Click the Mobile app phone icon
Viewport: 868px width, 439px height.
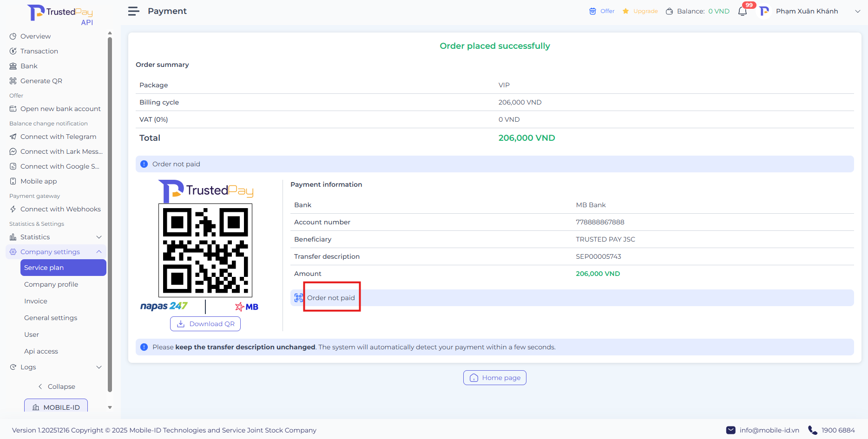pyautogui.click(x=13, y=181)
